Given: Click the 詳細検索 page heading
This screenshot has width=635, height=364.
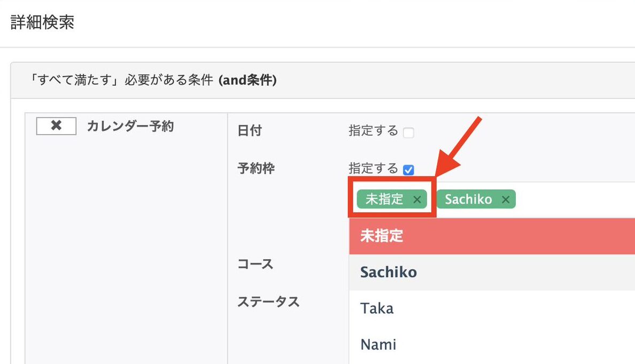Looking at the screenshot, I should click(41, 23).
